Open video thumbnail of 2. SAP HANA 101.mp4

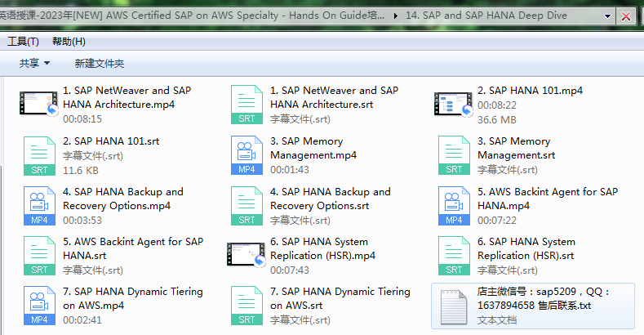point(454,104)
